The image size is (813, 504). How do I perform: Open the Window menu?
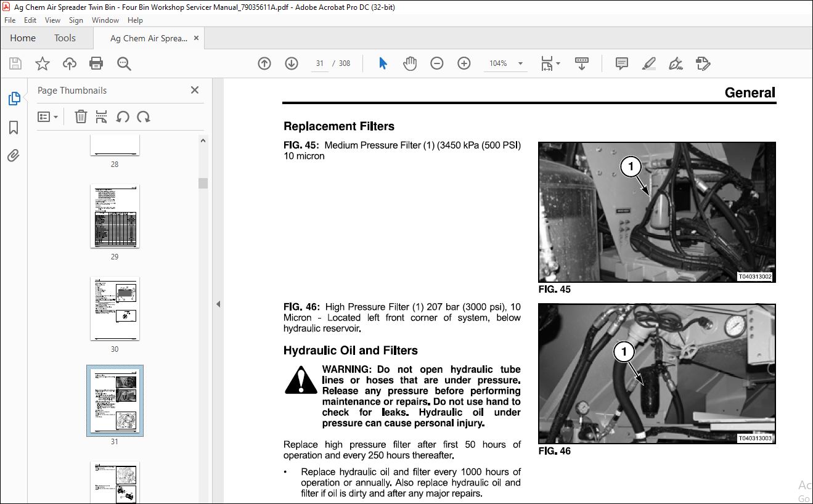[105, 20]
